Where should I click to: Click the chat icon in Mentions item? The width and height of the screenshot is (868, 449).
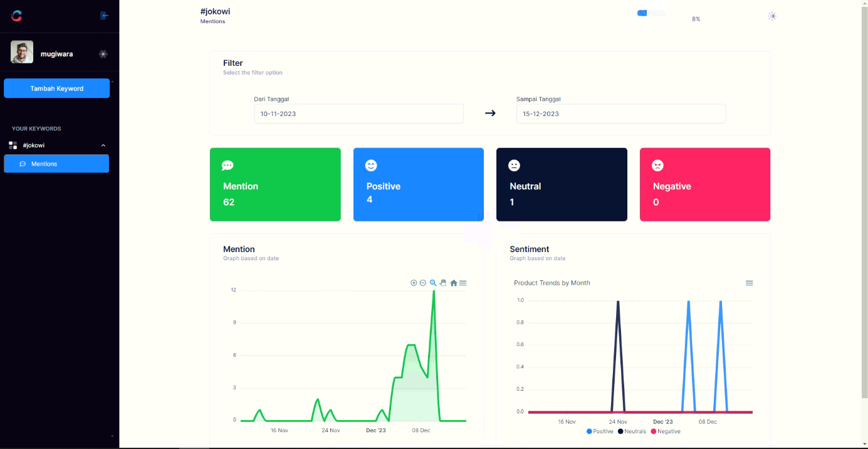pyautogui.click(x=23, y=164)
